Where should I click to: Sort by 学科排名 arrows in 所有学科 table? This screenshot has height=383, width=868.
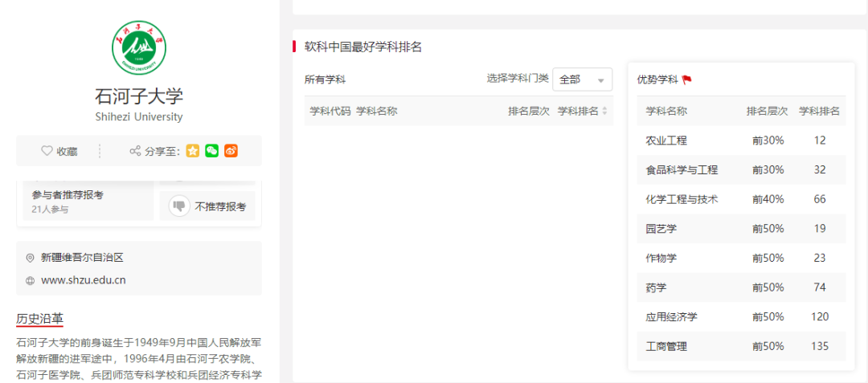(604, 111)
